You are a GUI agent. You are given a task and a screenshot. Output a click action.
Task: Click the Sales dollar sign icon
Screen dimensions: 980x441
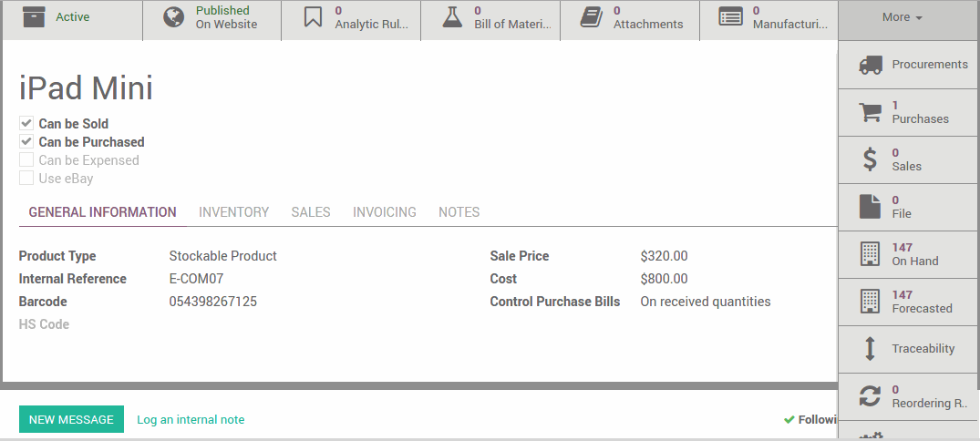point(870,159)
